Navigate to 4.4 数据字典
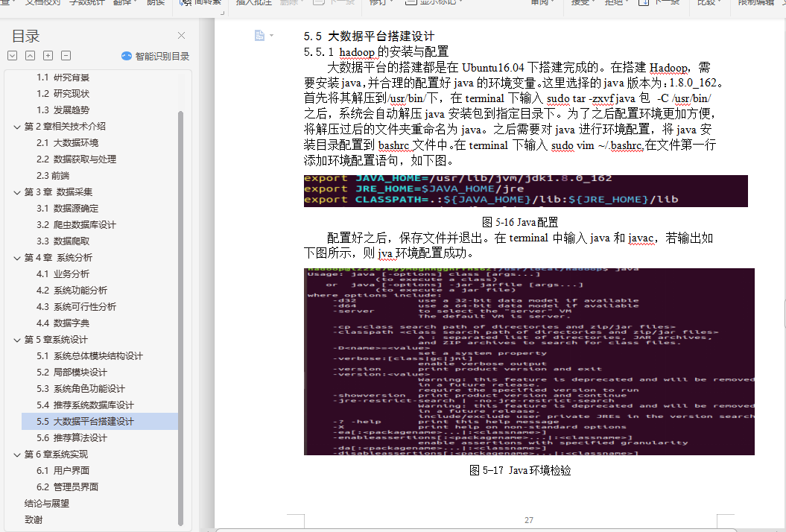This screenshot has width=786, height=532. (63, 323)
